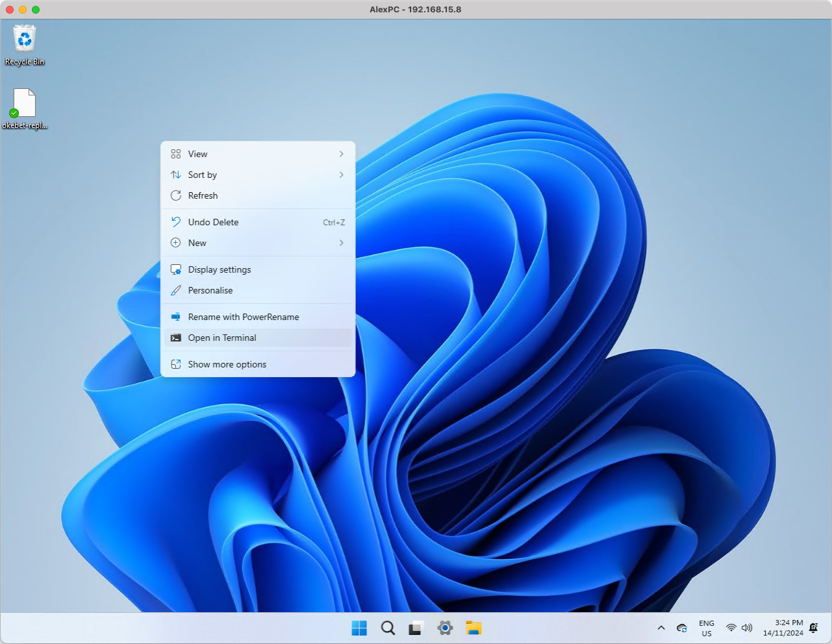Choose Refresh from the context menu
Viewport: 832px width, 644px height.
click(x=258, y=195)
